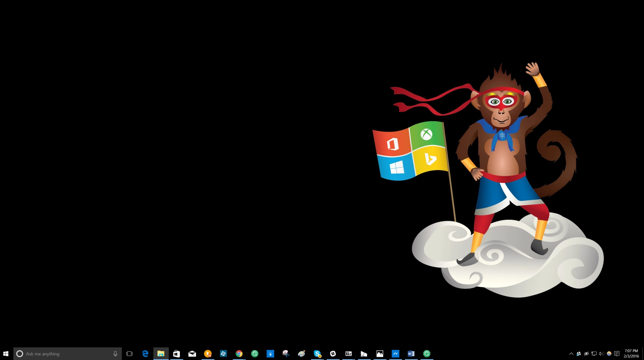This screenshot has height=360, width=644.
Task: Open File Explorer from the taskbar
Action: [161, 354]
